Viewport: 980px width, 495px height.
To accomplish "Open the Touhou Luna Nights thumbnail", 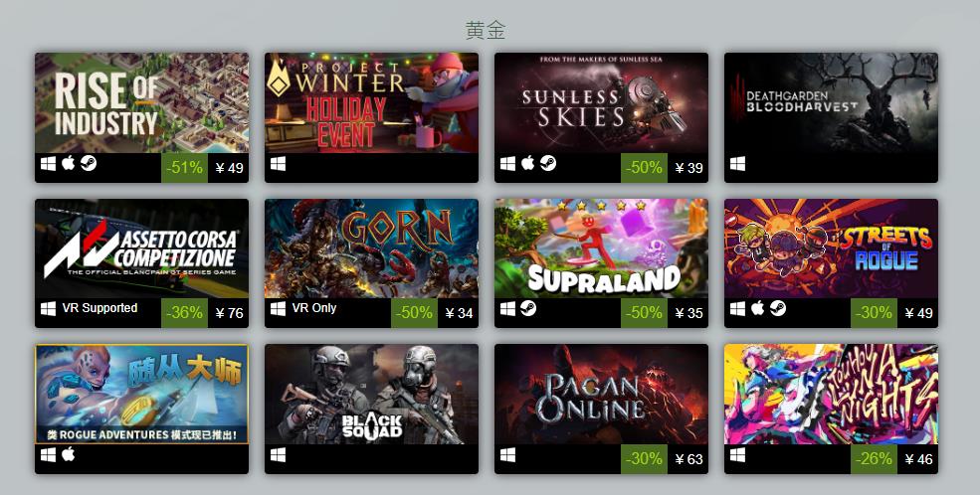I will [x=831, y=394].
